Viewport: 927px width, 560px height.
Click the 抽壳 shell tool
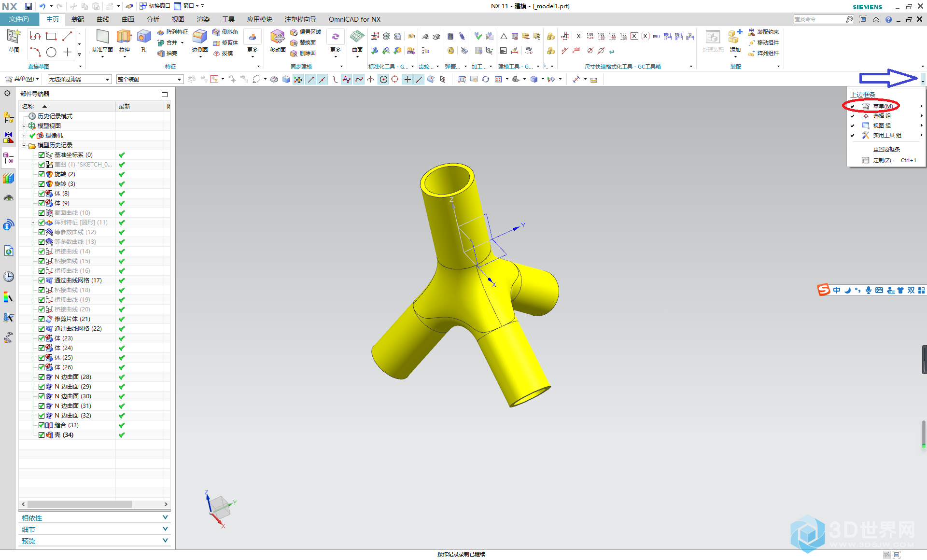pyautogui.click(x=168, y=53)
